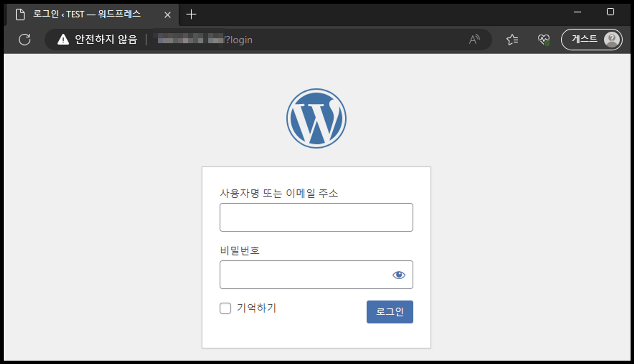634x364 pixels.
Task: Click the WordPress logo
Action: click(316, 118)
